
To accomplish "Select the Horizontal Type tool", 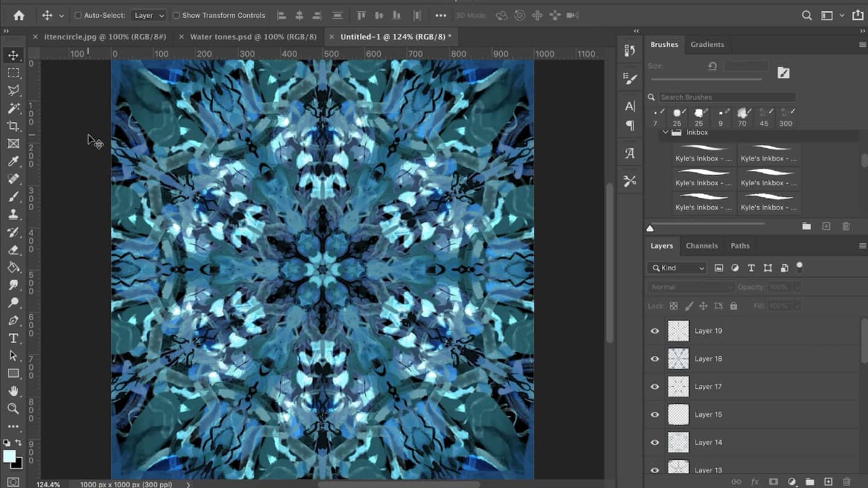I will (x=13, y=338).
